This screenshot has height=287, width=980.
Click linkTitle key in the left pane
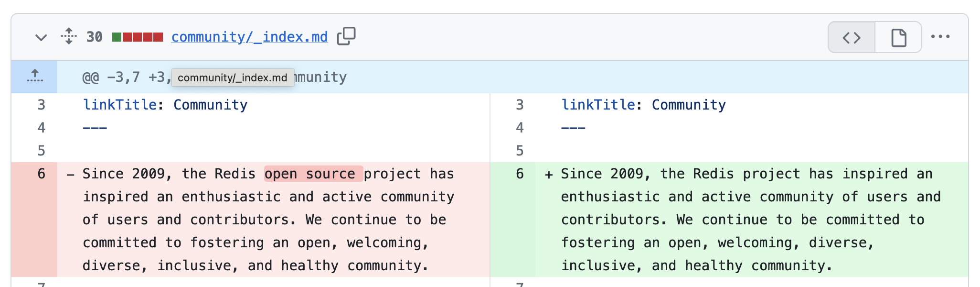tap(120, 105)
